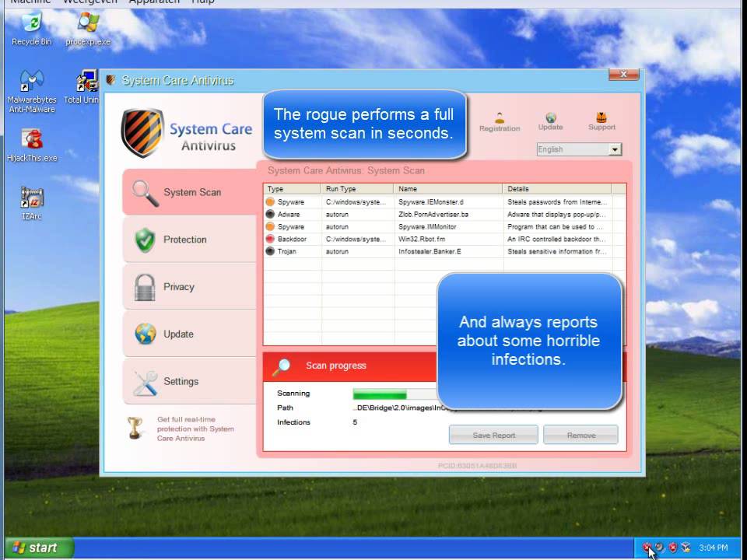Click the taskbar clock showing 3:04 PM
The width and height of the screenshot is (747, 560).
pos(713,548)
